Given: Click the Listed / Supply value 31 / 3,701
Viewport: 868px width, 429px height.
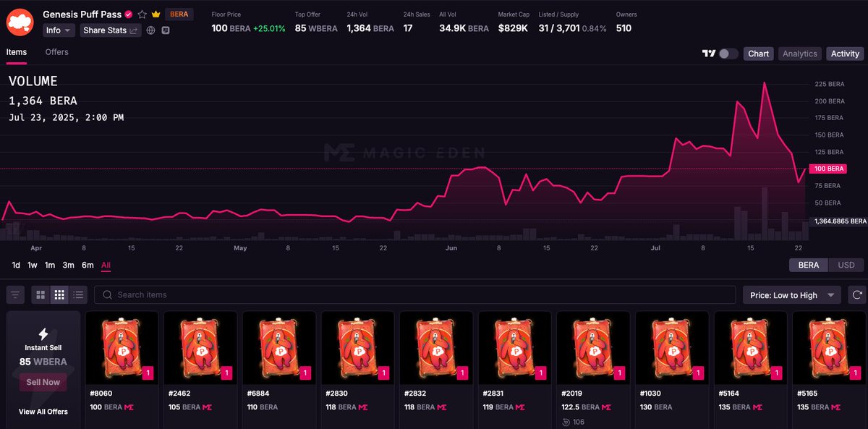Looking at the screenshot, I should tap(558, 28).
